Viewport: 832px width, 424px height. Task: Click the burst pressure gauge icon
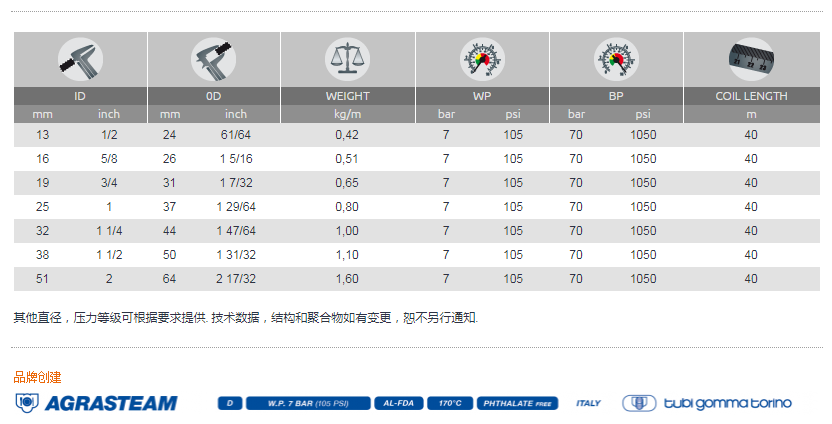616,59
